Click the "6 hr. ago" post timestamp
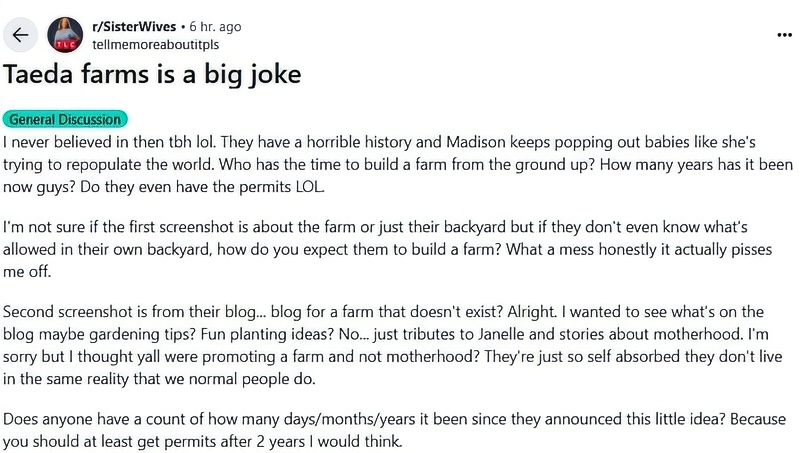Image resolution: width=800 pixels, height=453 pixels. (214, 27)
